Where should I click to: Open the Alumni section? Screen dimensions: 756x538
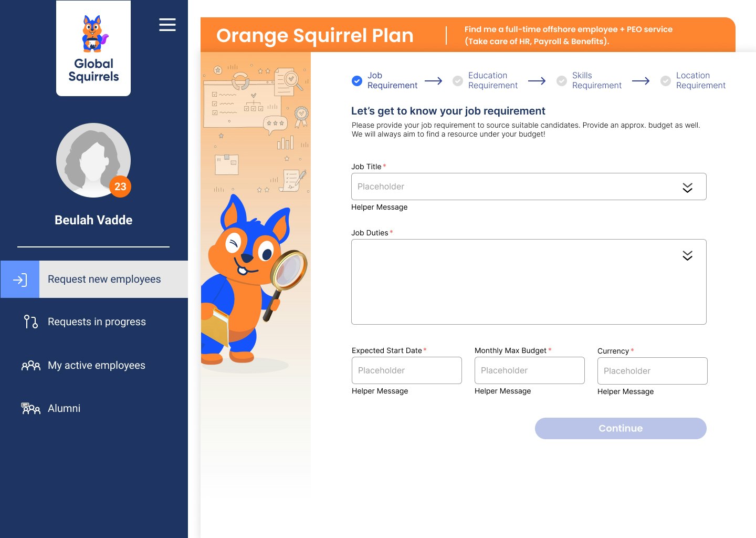click(x=64, y=408)
